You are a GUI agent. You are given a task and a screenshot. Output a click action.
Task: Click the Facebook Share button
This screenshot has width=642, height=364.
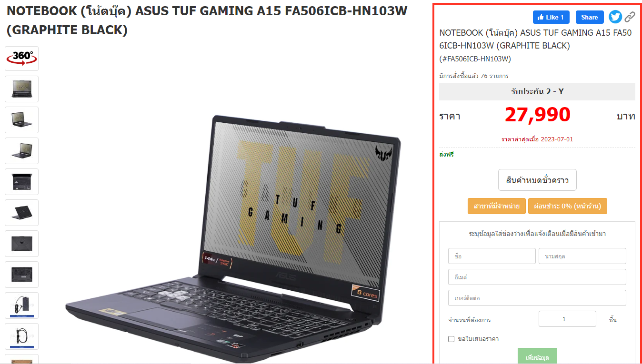(x=590, y=17)
